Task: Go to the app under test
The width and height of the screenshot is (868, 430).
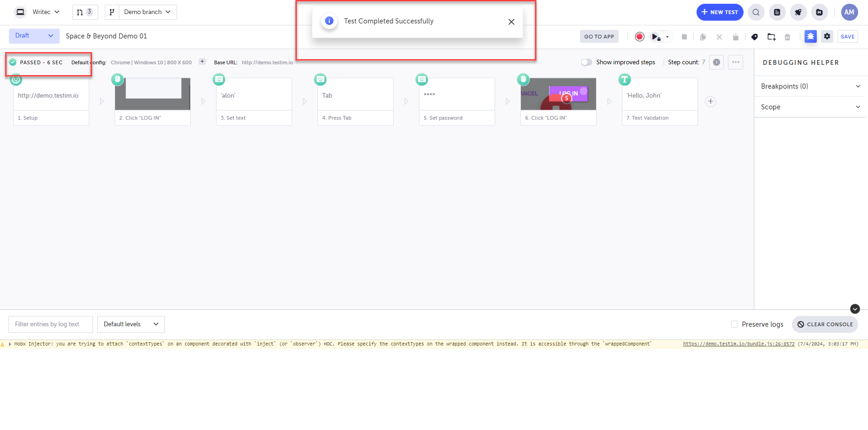Action: [599, 37]
